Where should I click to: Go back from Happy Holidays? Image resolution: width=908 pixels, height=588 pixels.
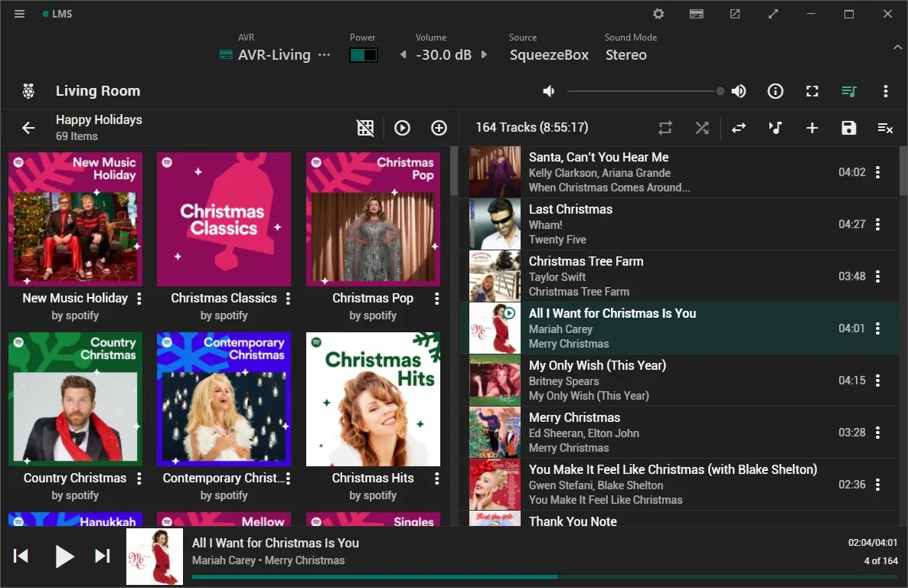28,128
